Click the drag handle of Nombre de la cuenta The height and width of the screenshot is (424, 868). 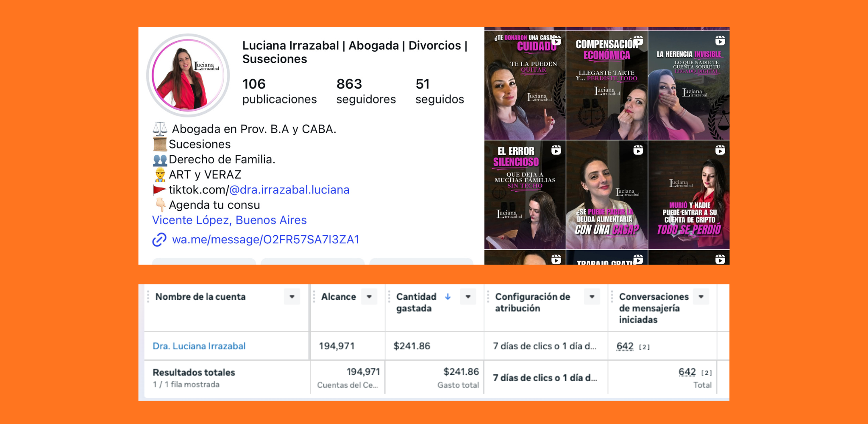point(148,297)
